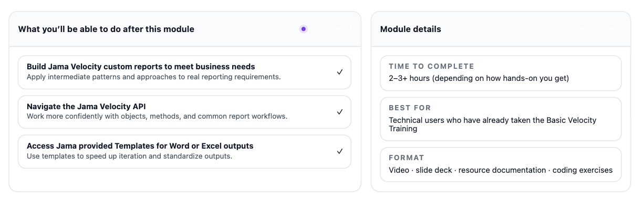Click the 'Video · slide deck · resource documentation' text
644x209 pixels.
click(501, 170)
